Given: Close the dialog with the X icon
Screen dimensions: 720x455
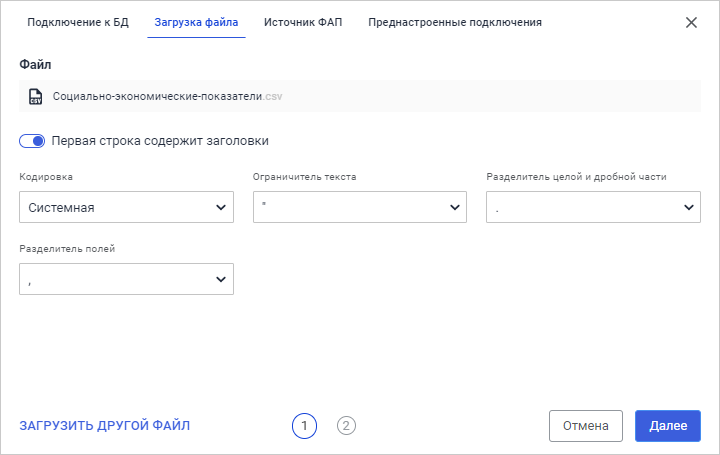Looking at the screenshot, I should 691,22.
